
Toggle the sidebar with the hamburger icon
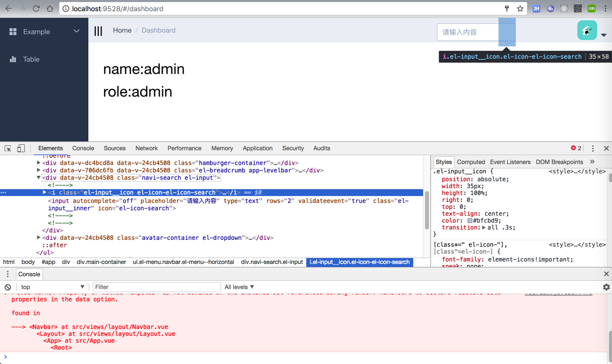(98, 31)
